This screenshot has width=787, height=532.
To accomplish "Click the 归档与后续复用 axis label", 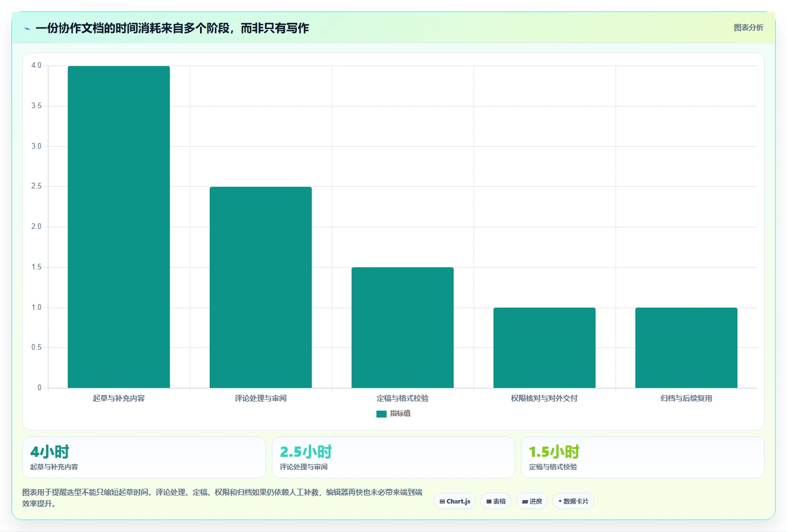I will tap(686, 398).
